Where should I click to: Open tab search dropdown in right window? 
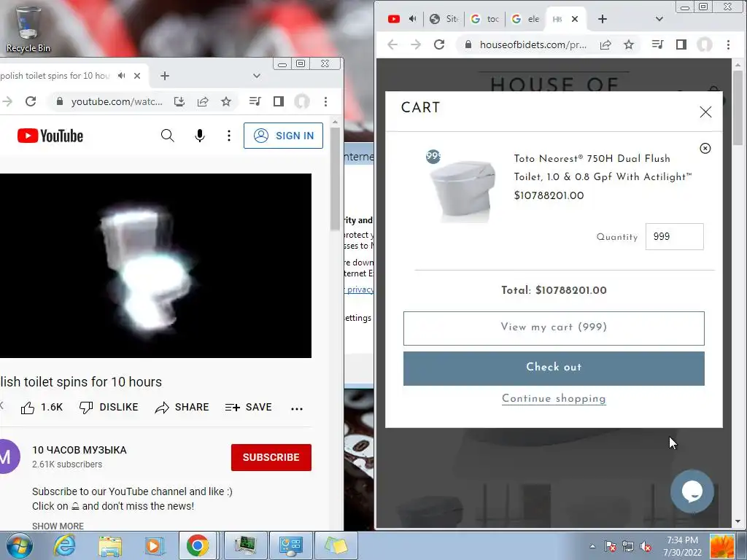tap(659, 19)
